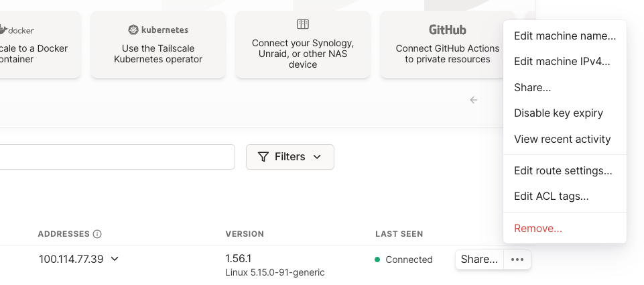This screenshot has width=644, height=285.
Task: Click the info icon beside Addresses
Action: pyautogui.click(x=97, y=234)
